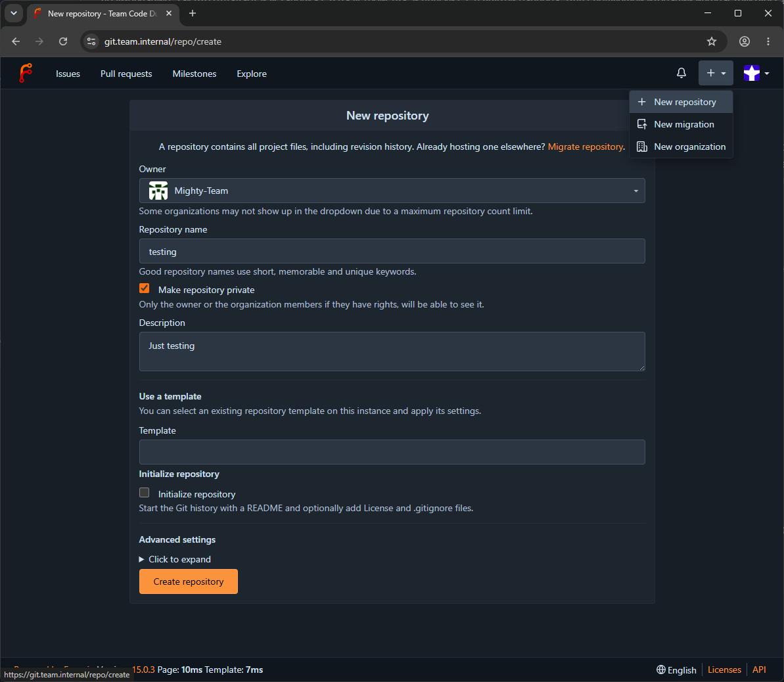Select the New repository browser tab

pos(103,14)
